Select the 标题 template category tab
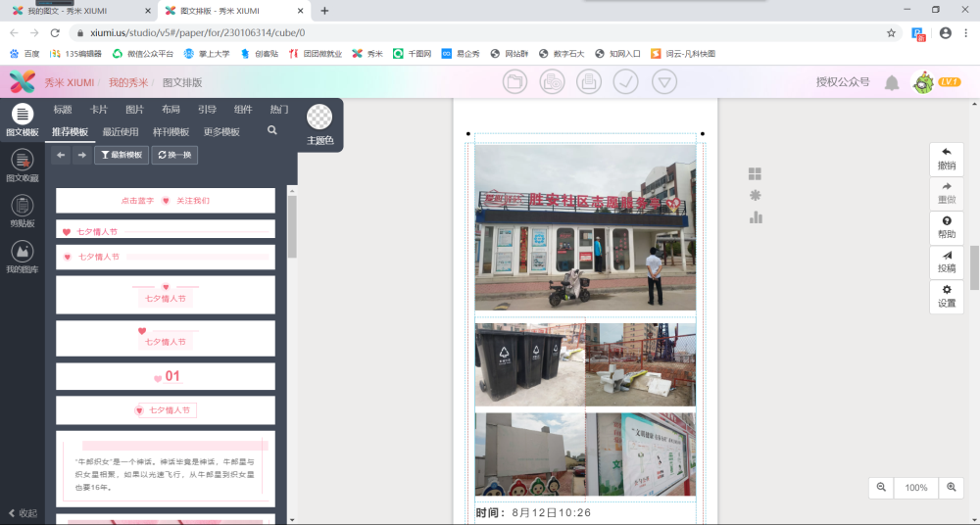The height and width of the screenshot is (525, 980). 63,110
